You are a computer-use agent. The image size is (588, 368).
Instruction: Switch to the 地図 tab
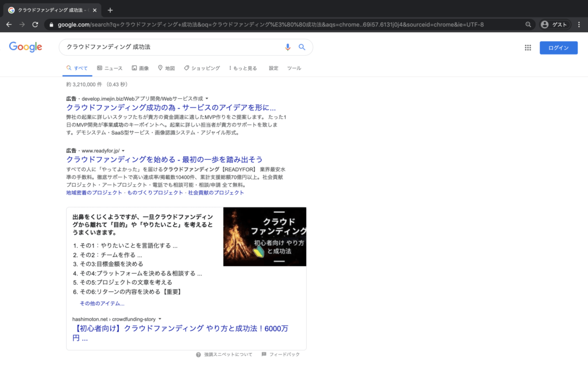point(166,68)
